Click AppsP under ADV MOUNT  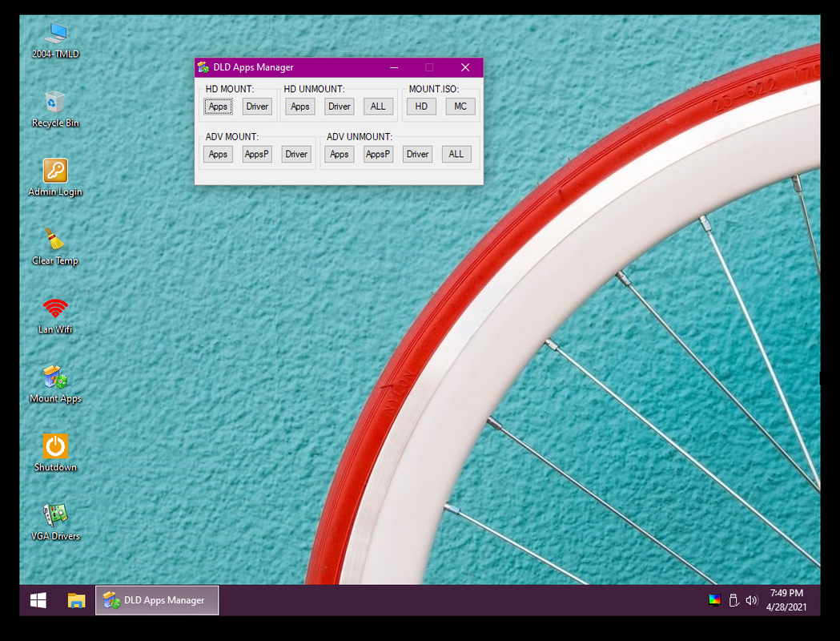[257, 154]
